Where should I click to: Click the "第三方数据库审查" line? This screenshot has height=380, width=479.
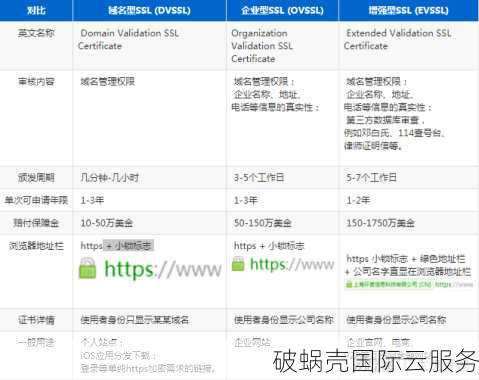click(383, 120)
